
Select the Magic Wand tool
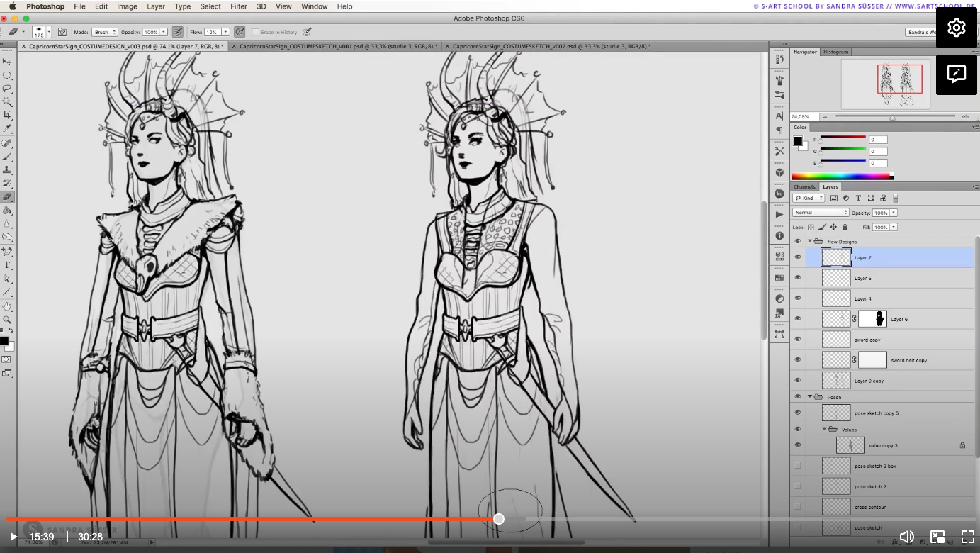pos(7,102)
